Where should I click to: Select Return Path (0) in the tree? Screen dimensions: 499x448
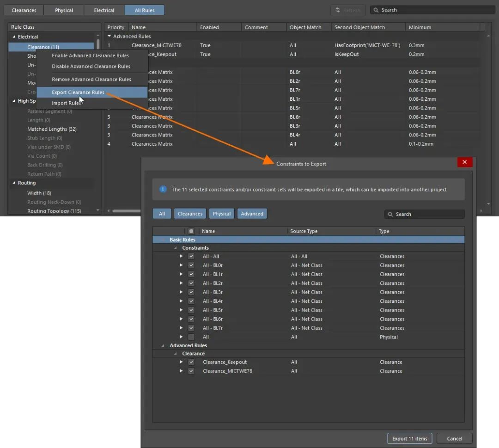tap(44, 174)
